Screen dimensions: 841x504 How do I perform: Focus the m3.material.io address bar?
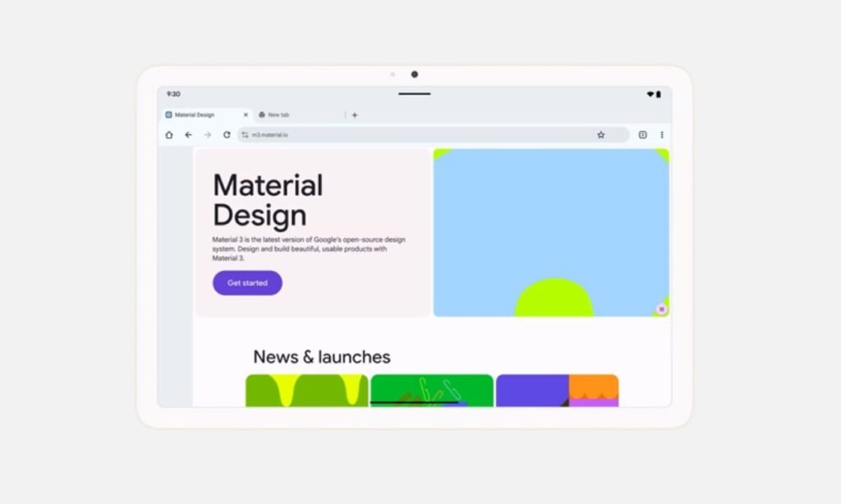click(x=434, y=135)
